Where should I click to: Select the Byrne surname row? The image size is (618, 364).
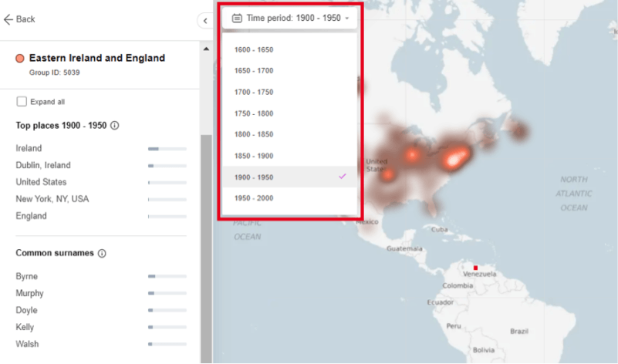point(101,277)
